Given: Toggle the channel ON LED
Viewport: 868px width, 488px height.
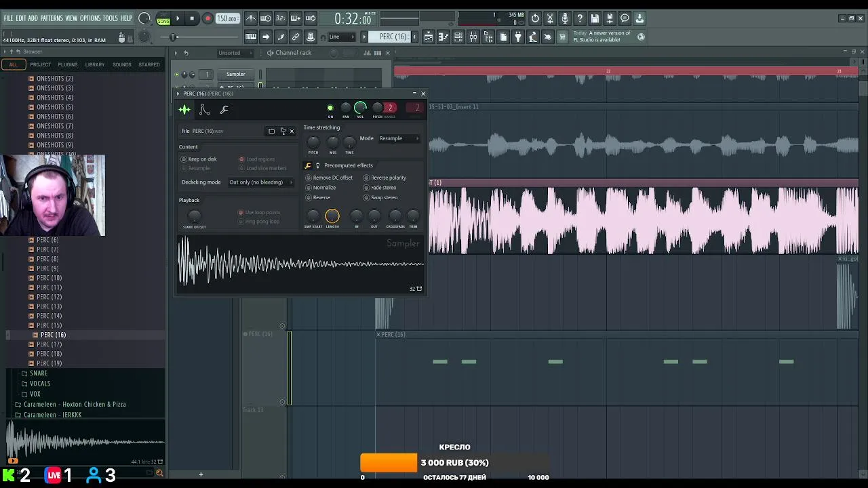Looking at the screenshot, I should coord(330,108).
